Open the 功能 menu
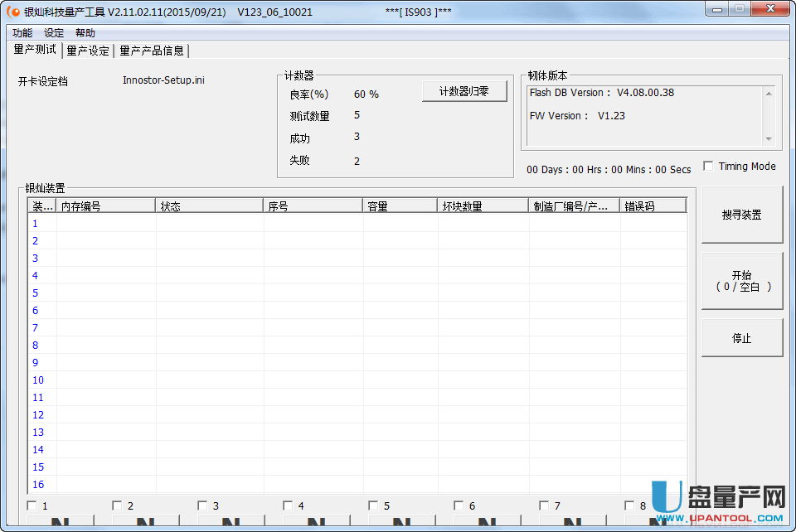Image resolution: width=796 pixels, height=532 pixels. point(22,33)
